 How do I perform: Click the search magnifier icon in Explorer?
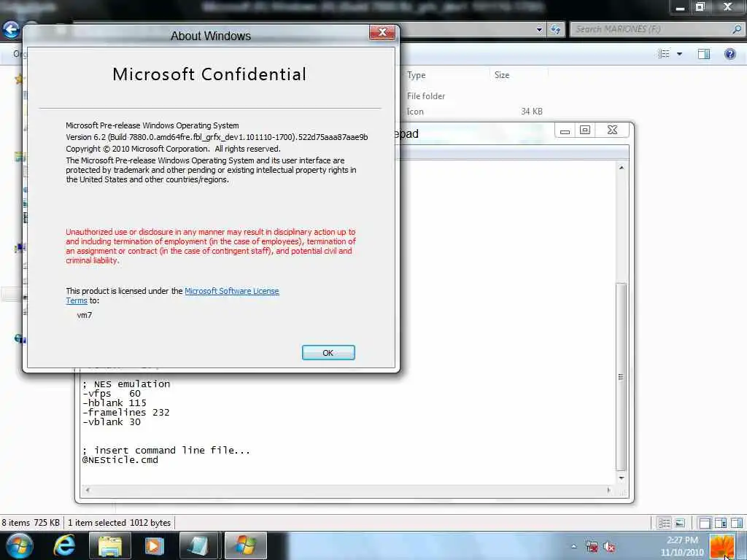pyautogui.click(x=736, y=29)
